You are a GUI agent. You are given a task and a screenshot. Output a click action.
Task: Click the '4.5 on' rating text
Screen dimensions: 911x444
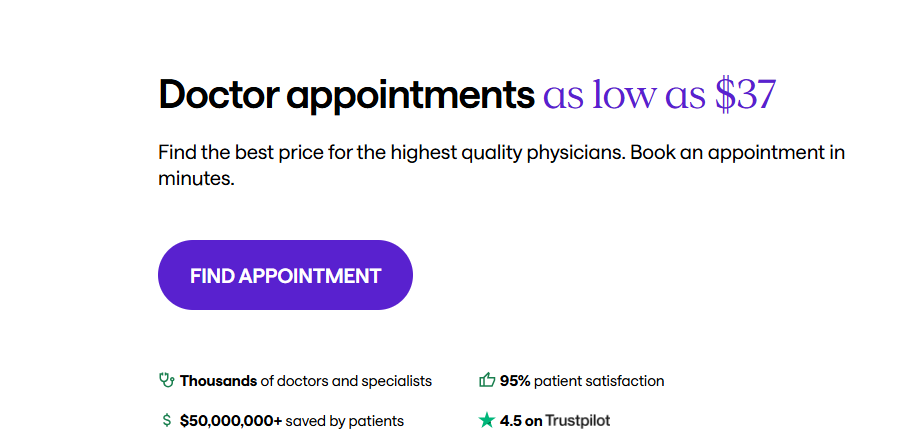click(521, 421)
